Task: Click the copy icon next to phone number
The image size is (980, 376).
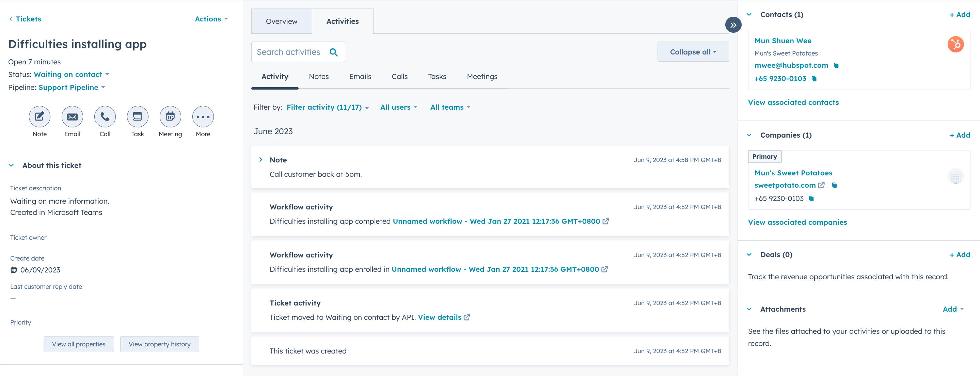Action: click(x=814, y=78)
